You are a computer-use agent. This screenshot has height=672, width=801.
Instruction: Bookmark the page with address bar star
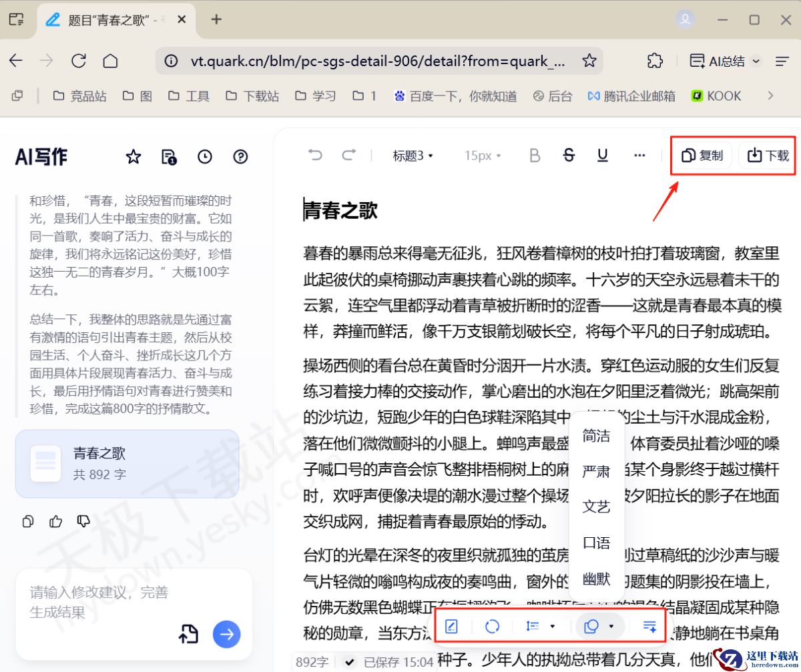(589, 61)
